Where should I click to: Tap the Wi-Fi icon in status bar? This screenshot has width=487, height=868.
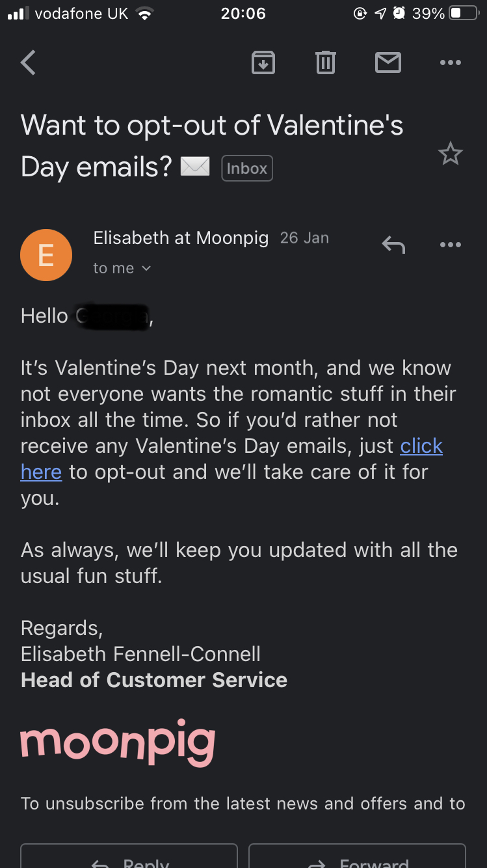click(144, 14)
